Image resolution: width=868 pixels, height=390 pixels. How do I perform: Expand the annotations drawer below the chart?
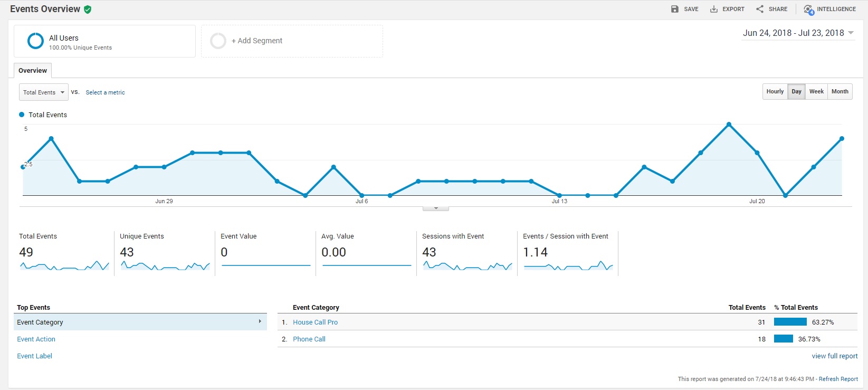pos(436,208)
